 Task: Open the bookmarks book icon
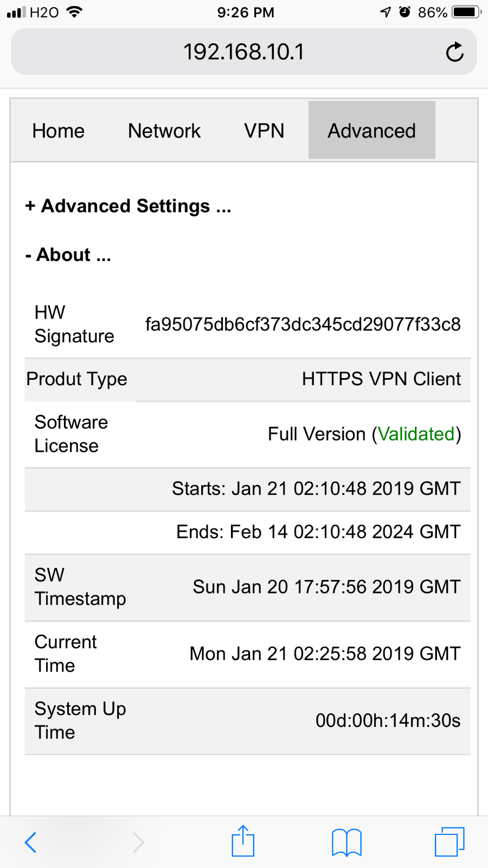346,843
